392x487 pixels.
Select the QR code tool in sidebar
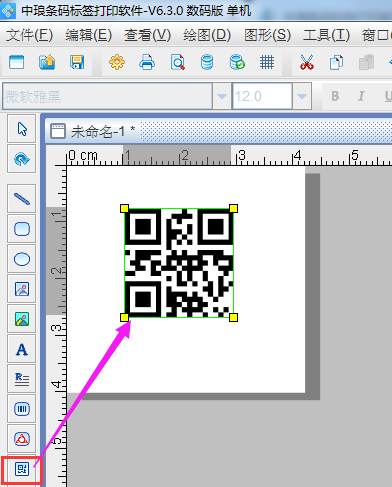click(x=22, y=469)
